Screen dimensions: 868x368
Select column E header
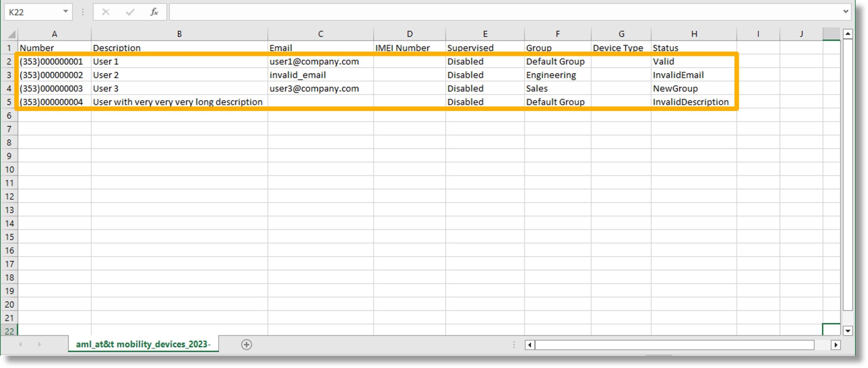[485, 34]
